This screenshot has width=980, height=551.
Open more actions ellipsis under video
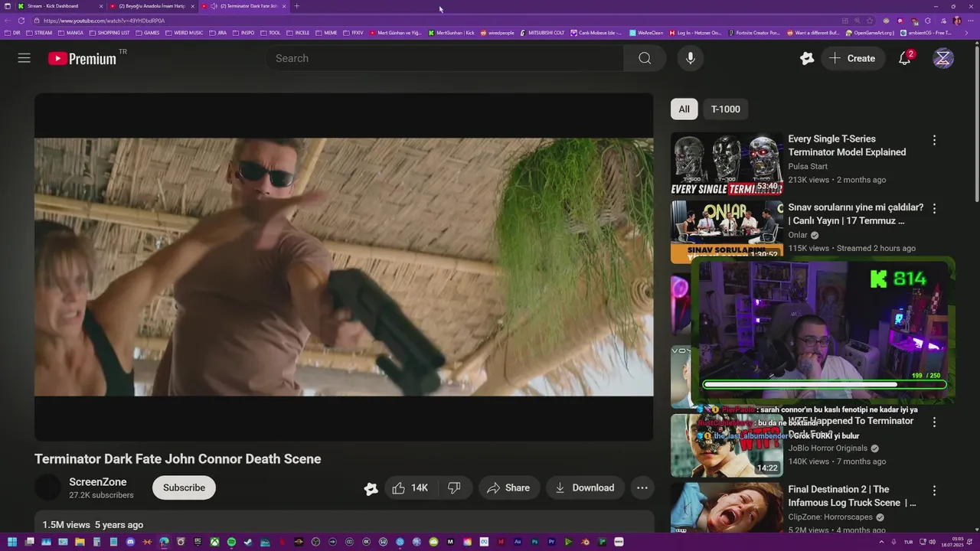(642, 487)
